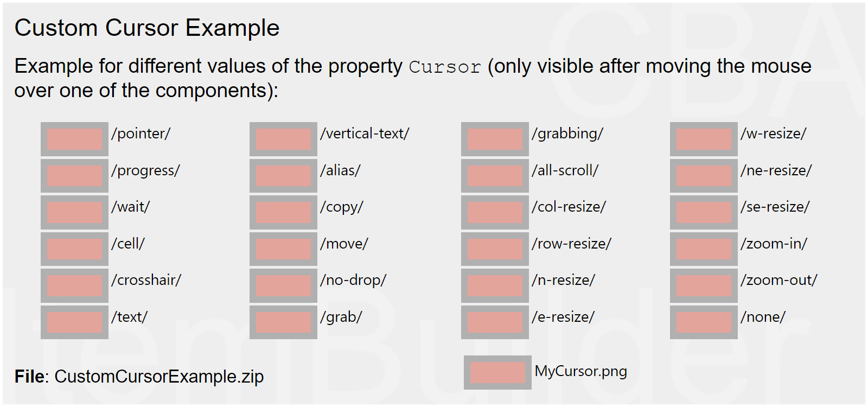Click the /vertical-text/ cursor swatch
The image size is (868, 407).
click(283, 139)
